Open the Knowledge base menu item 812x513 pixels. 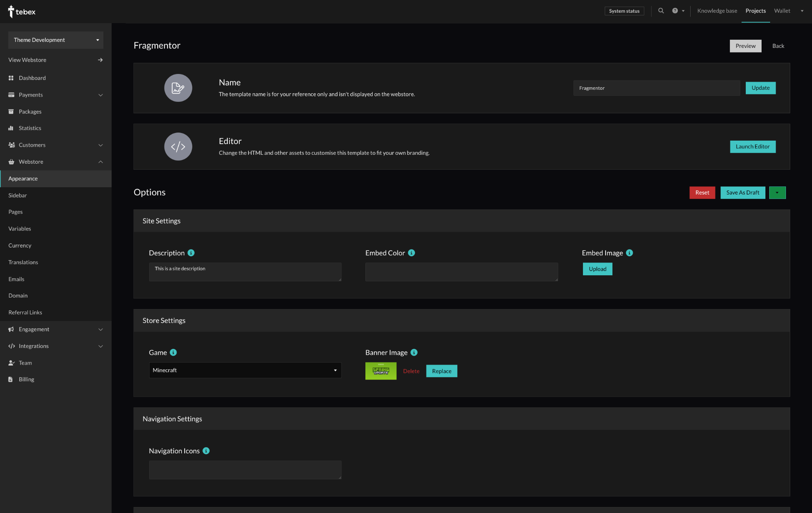pyautogui.click(x=718, y=11)
